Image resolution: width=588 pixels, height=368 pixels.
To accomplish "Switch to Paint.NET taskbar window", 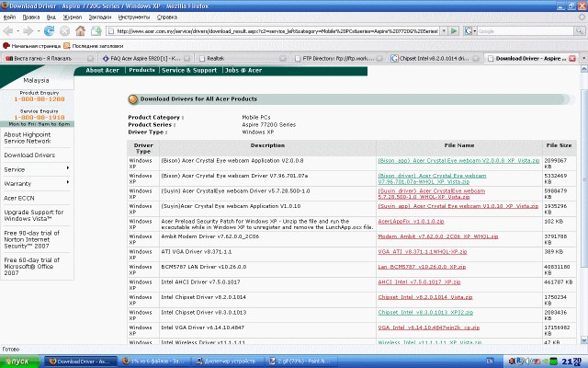I will pos(302,362).
